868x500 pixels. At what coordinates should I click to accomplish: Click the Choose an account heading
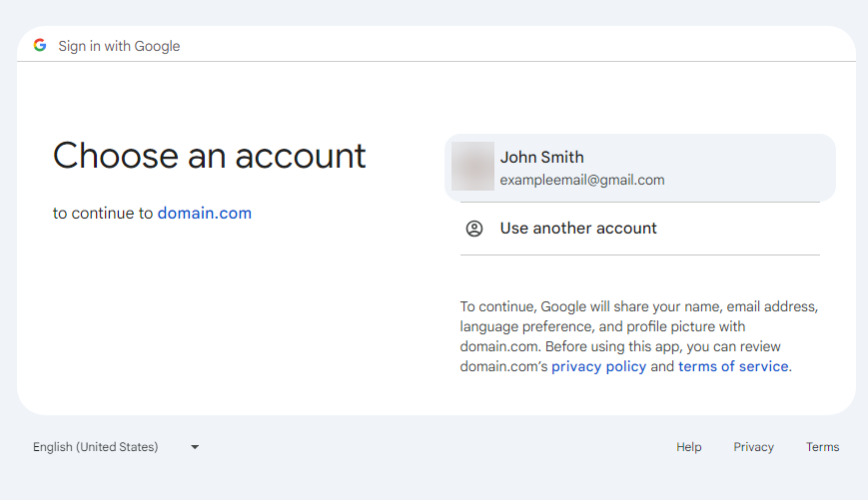coord(209,156)
